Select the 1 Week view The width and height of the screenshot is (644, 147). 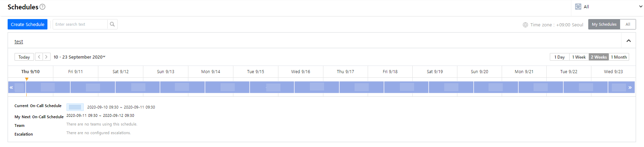coord(579,57)
